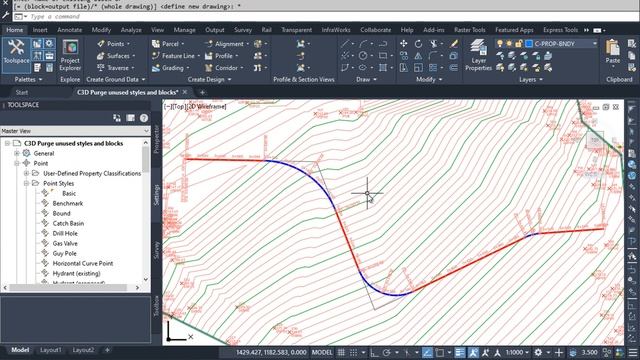Open the Feature Line tool

176,56
